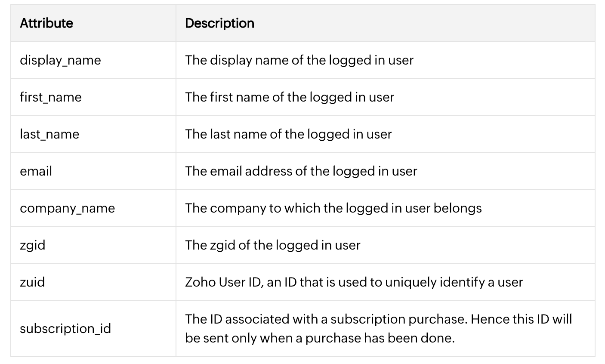Click the line "be sent only when a purchase"

pyautogui.click(x=320, y=338)
